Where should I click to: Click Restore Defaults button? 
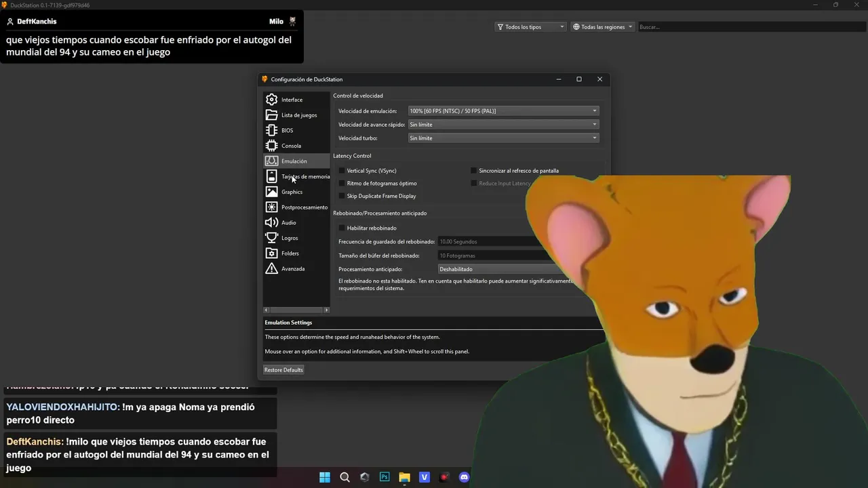click(x=283, y=370)
